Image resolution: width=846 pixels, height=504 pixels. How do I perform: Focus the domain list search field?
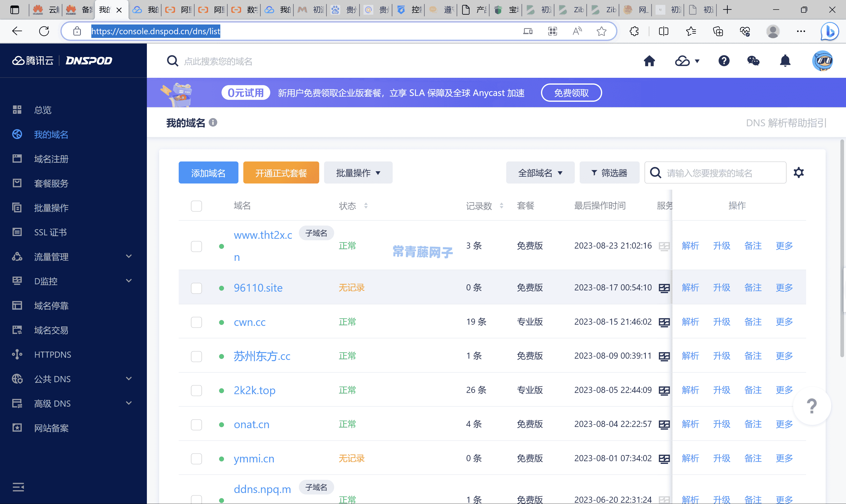(715, 172)
